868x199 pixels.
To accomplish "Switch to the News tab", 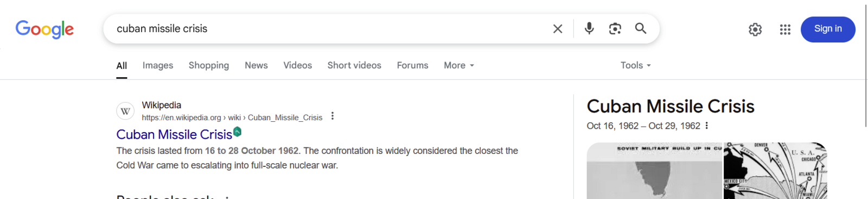I will 256,65.
